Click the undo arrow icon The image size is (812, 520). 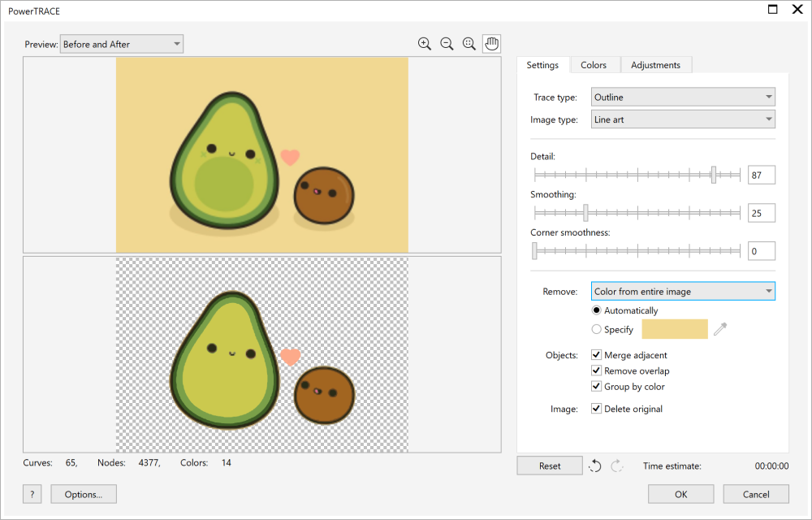pos(595,466)
